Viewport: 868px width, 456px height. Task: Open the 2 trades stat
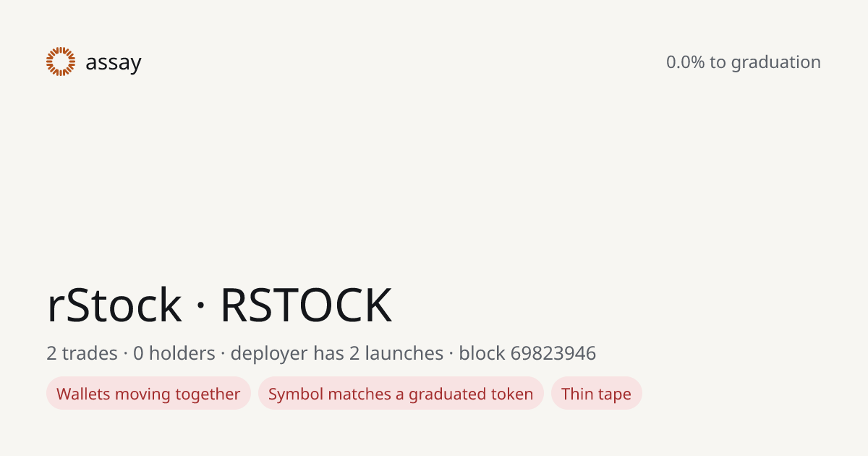click(82, 353)
